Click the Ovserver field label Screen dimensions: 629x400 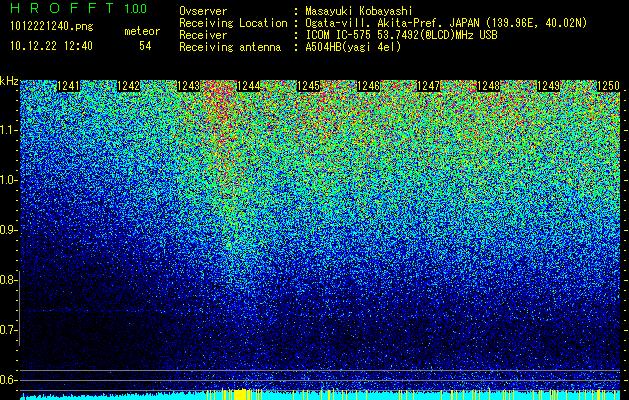click(203, 11)
